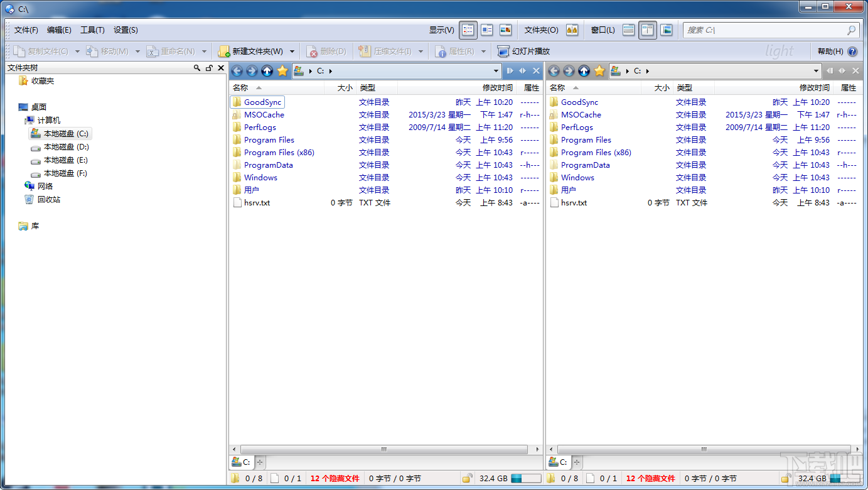The width and height of the screenshot is (868, 490).
Task: Open dropdown arrow next to 压缩文件(I)
Action: point(421,52)
